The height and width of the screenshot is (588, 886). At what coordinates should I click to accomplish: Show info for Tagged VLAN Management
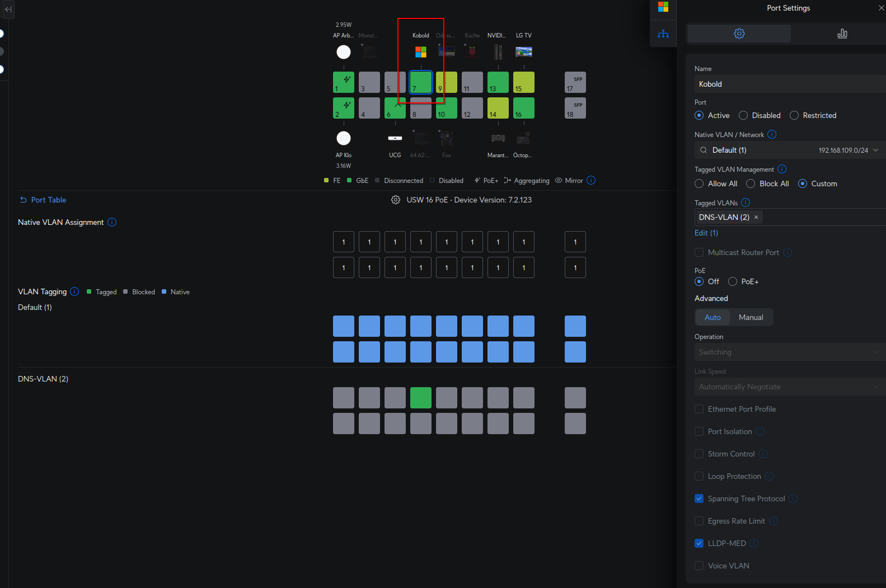tap(782, 169)
